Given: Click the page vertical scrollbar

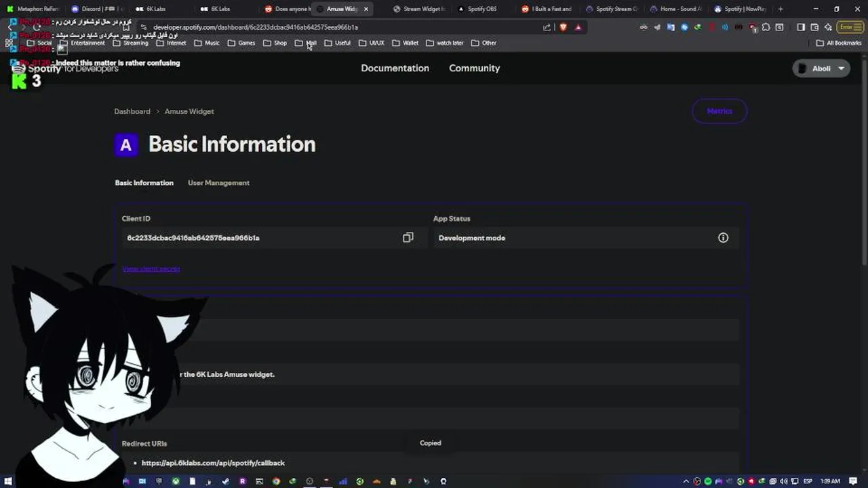Looking at the screenshot, I should 864,163.
